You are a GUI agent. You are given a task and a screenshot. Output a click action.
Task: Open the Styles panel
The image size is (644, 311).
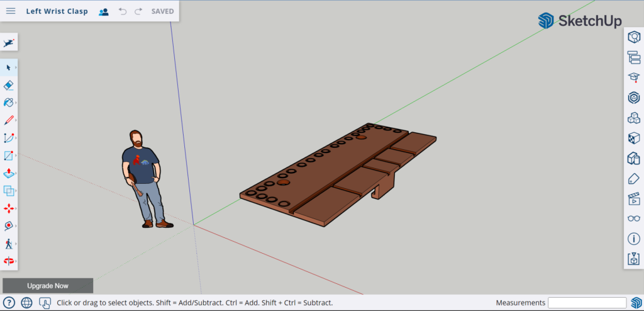click(634, 159)
